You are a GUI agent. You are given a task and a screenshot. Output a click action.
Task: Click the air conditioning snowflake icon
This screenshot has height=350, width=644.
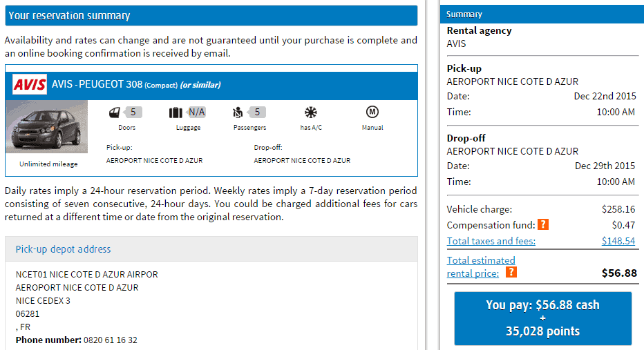coord(310,113)
